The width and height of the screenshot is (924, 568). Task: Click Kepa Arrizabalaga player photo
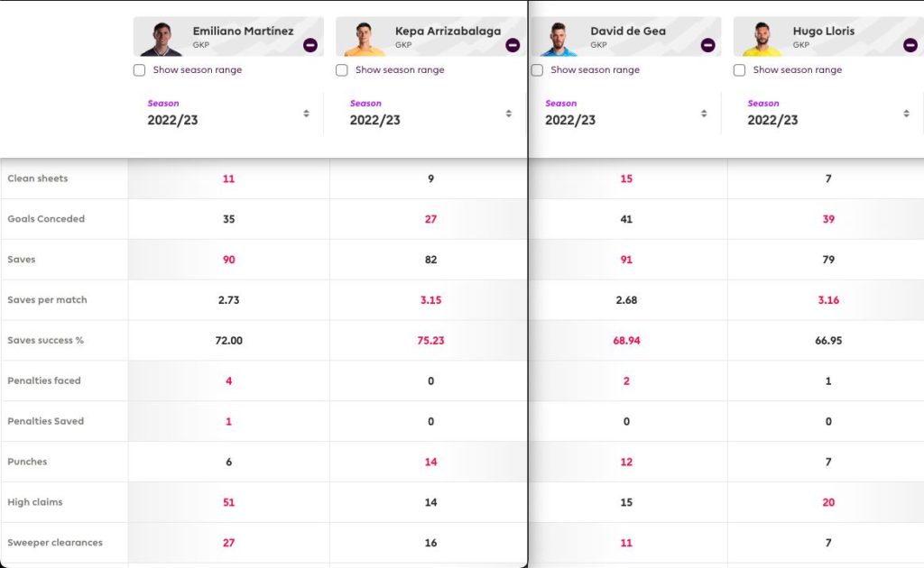pos(365,39)
